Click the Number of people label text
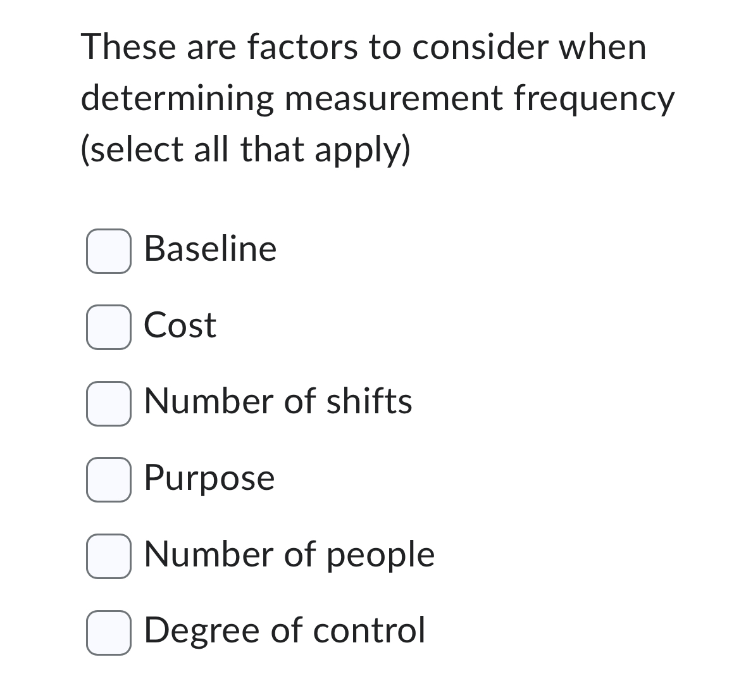 289,554
